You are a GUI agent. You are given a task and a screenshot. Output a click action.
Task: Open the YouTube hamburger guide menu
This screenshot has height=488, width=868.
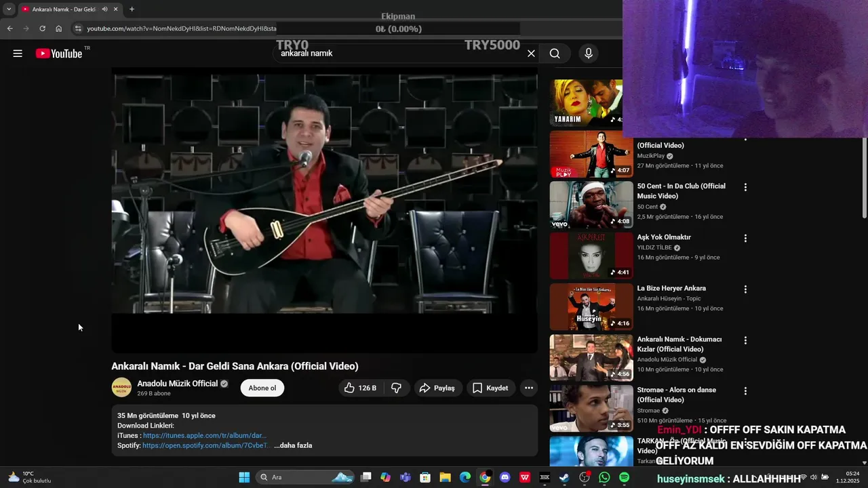click(x=18, y=54)
